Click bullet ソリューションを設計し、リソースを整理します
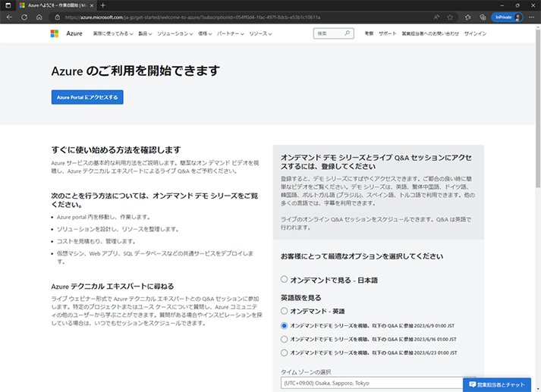The height and width of the screenshot is (392, 541). [118, 229]
